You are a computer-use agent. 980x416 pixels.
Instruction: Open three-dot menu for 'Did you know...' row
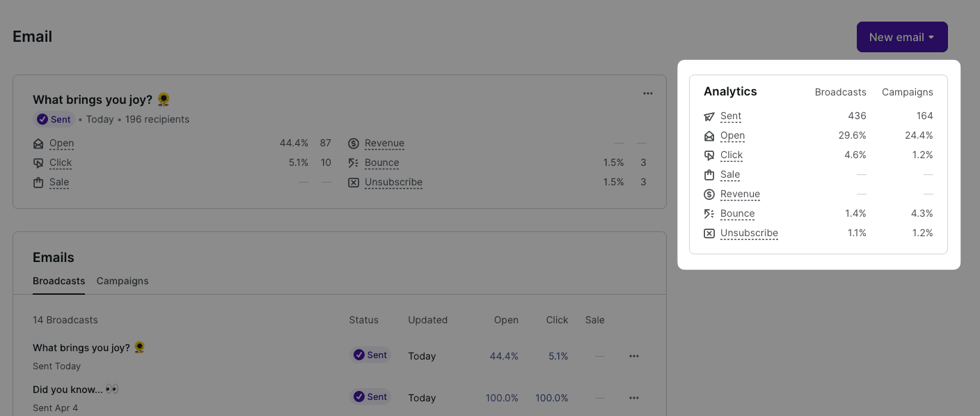pyautogui.click(x=633, y=398)
